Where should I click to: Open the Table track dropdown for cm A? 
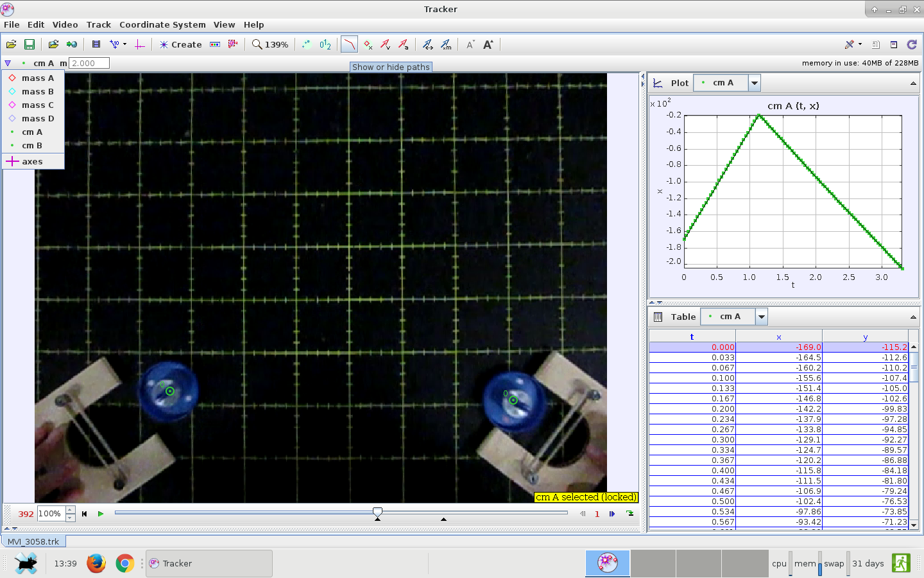click(x=762, y=317)
